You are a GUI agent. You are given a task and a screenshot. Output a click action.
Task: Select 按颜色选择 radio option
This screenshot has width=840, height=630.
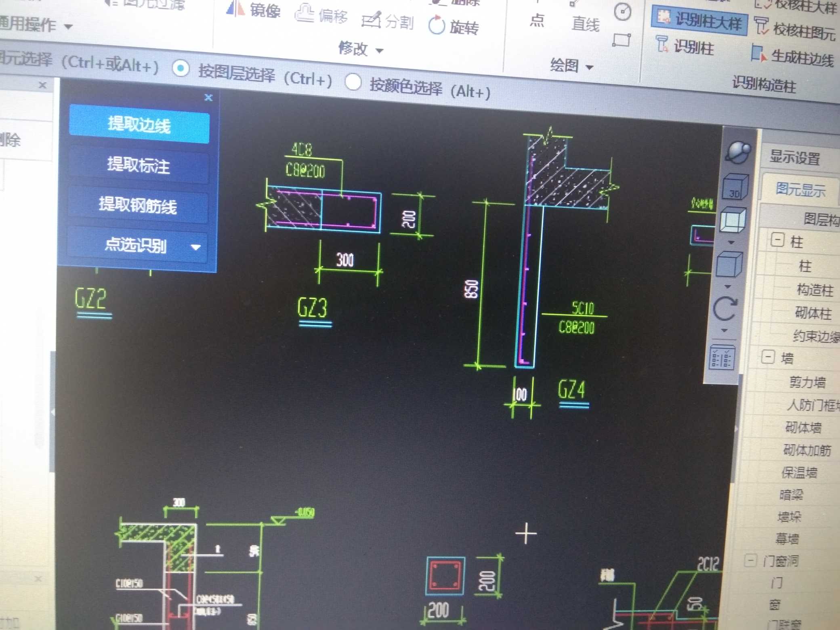point(353,82)
